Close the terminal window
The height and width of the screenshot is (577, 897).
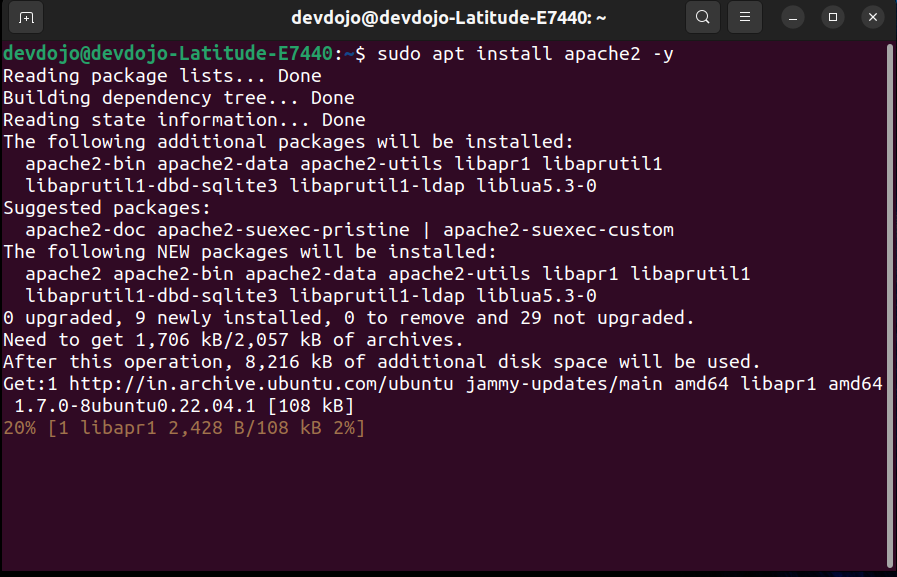pyautogui.click(x=872, y=17)
